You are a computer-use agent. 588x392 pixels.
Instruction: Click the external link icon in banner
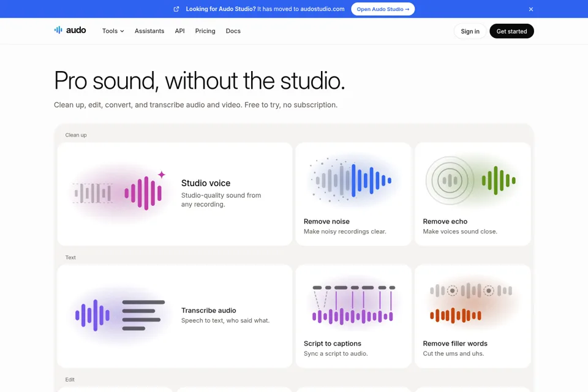[x=176, y=9]
